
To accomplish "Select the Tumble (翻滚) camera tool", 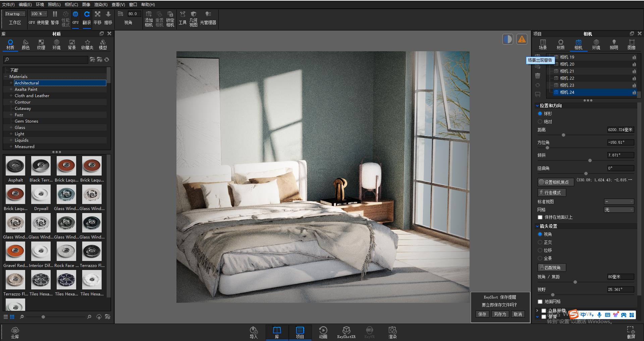I will [87, 14].
